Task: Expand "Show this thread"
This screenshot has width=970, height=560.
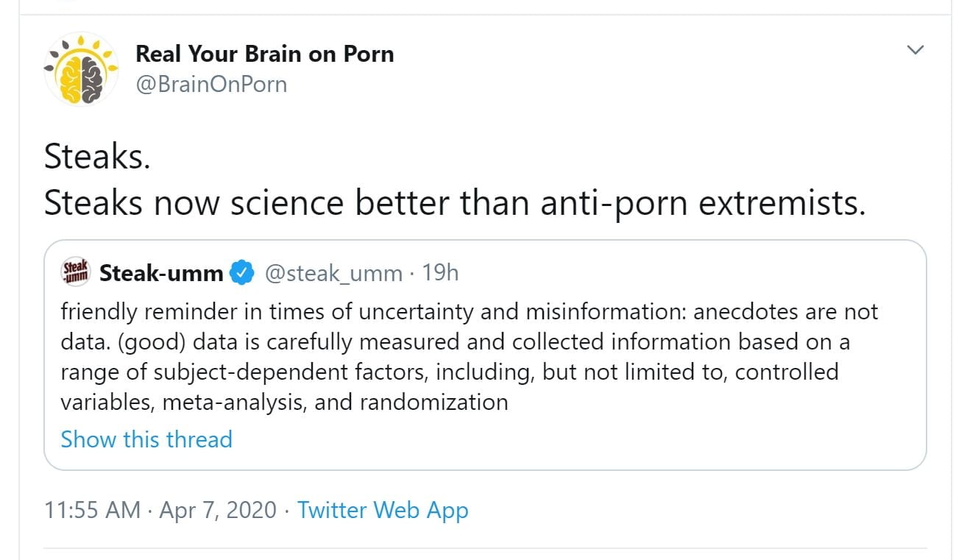Action: coord(146,439)
